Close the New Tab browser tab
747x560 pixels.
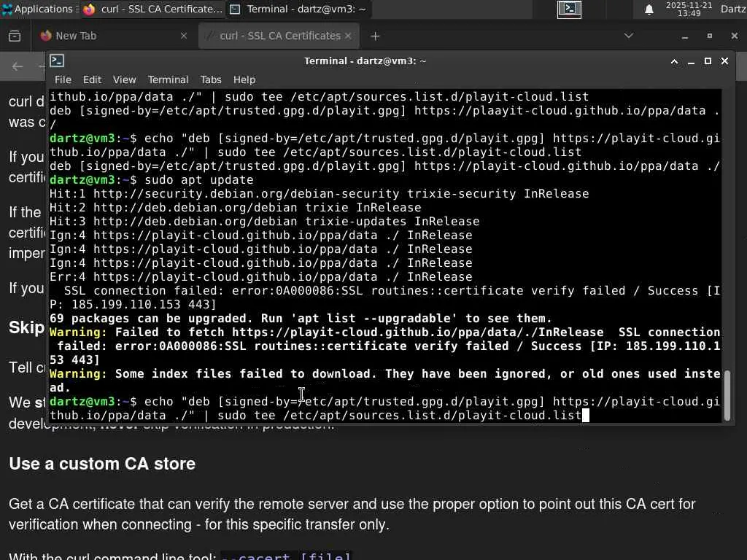[x=183, y=36]
